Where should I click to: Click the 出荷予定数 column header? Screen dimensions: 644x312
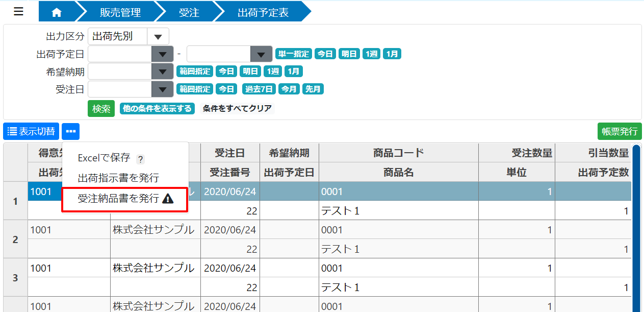point(593,173)
